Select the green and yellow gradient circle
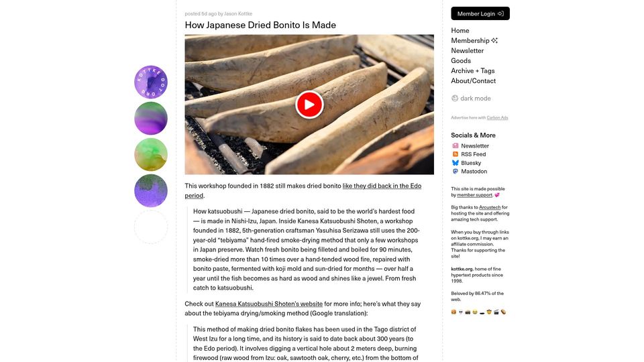The height and width of the screenshot is (362, 644). click(151, 154)
